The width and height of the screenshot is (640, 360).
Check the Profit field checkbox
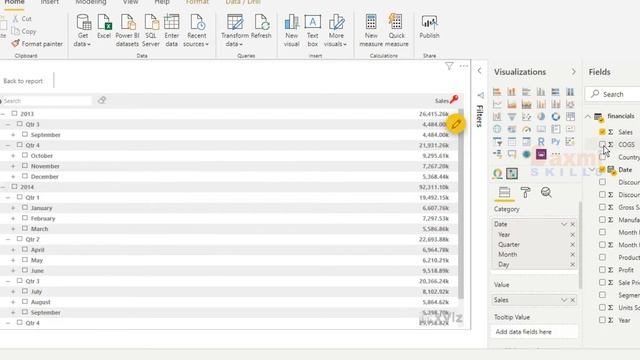(x=602, y=270)
